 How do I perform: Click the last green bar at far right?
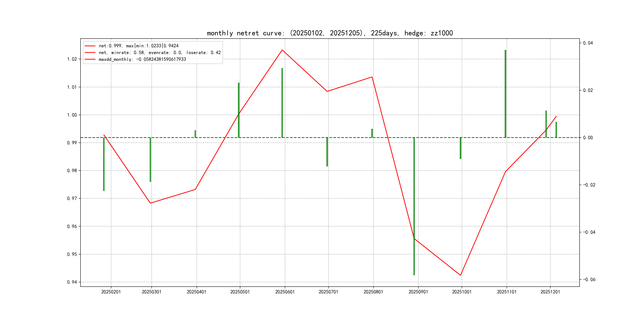pos(556,130)
